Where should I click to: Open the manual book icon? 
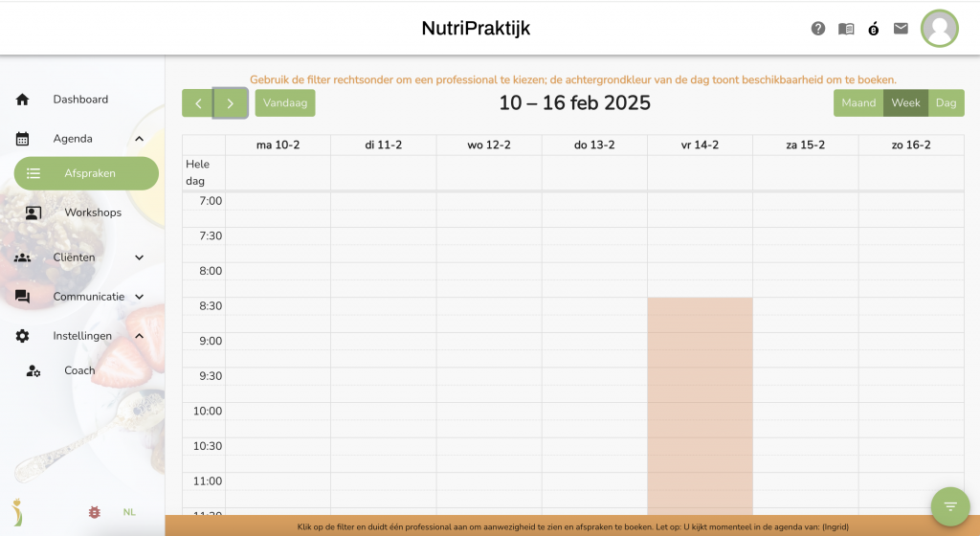846,29
